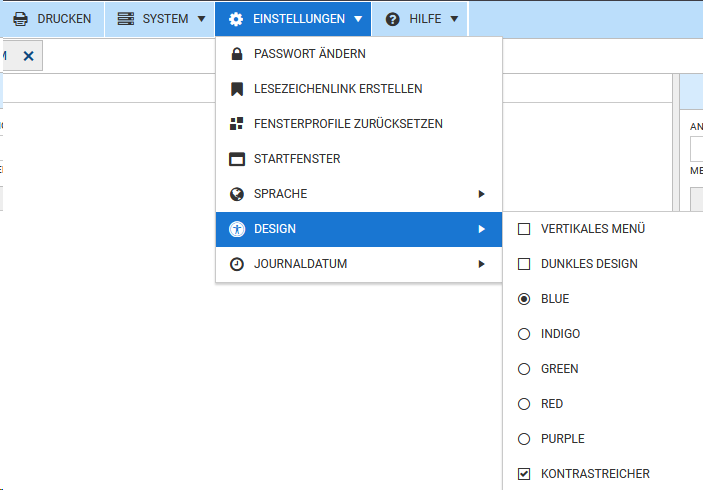
Task: Click the clock icon for Journaldatum
Action: click(237, 264)
